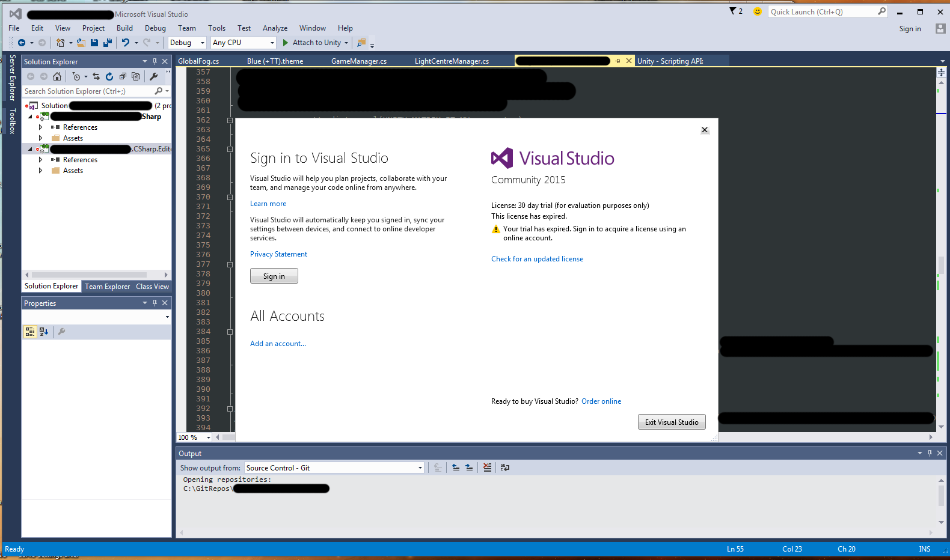
Task: Click the Save All toolbar icon
Action: tap(108, 43)
